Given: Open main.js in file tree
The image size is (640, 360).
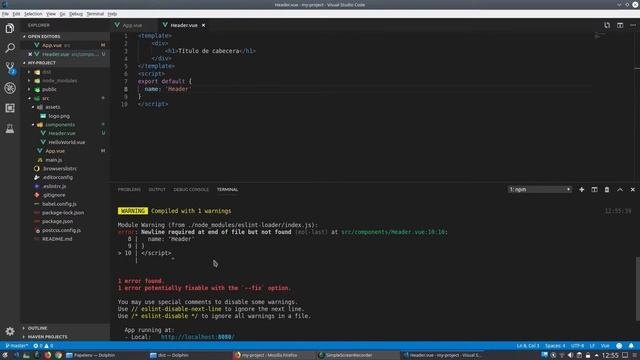Looking at the screenshot, I should [53, 160].
